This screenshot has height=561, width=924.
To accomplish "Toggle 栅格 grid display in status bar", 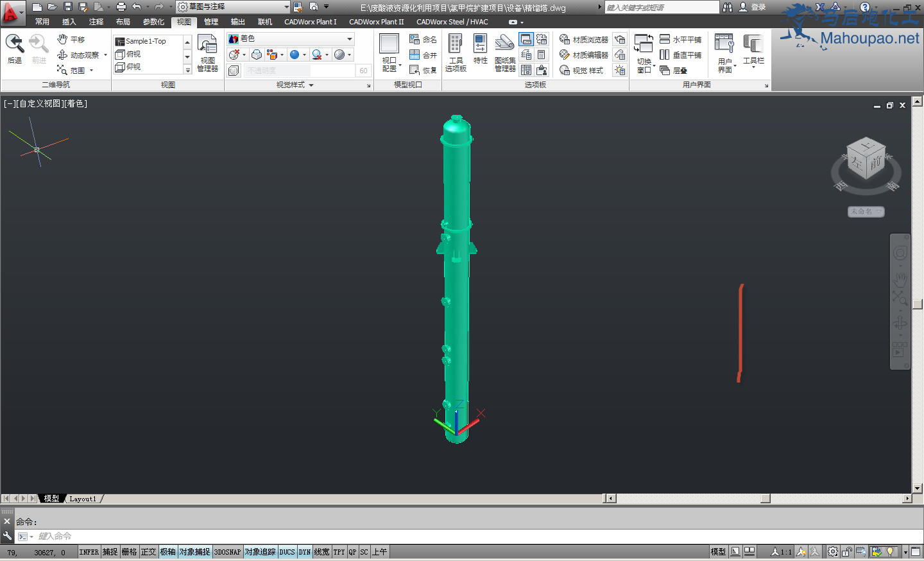I will (129, 552).
